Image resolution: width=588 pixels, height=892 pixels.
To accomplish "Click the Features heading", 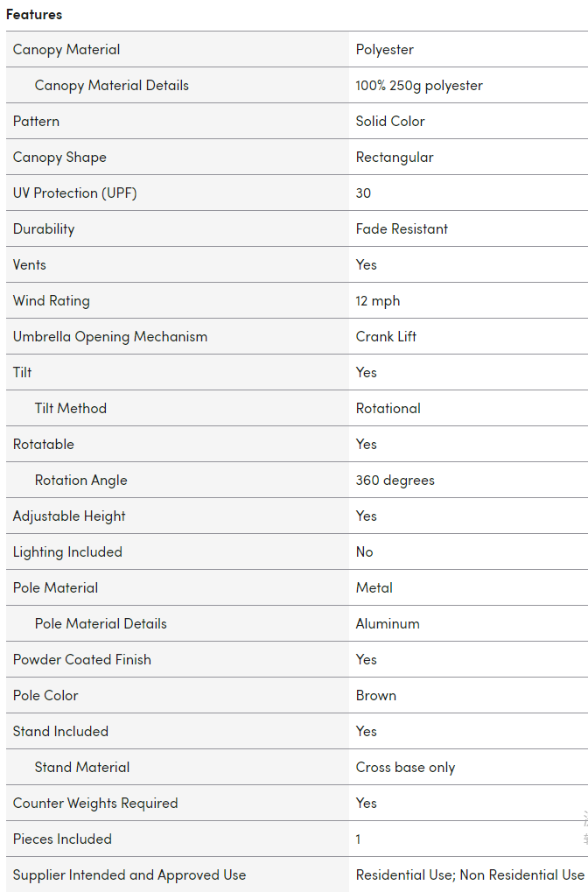I will click(34, 15).
